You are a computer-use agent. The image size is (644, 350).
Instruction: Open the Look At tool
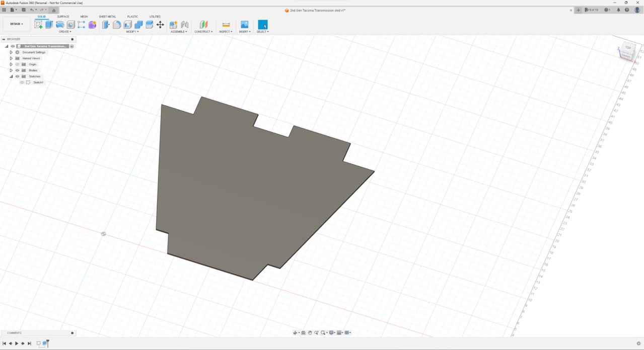pos(303,332)
